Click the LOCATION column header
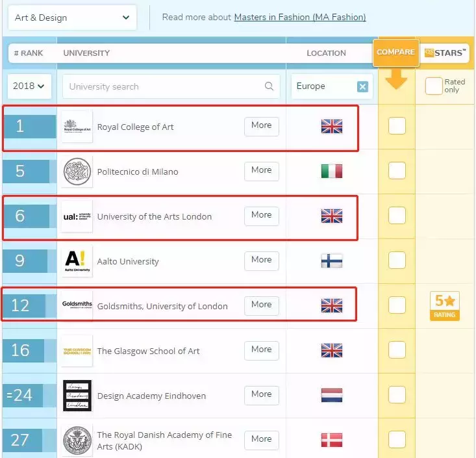476x458 pixels. pyautogui.click(x=327, y=53)
